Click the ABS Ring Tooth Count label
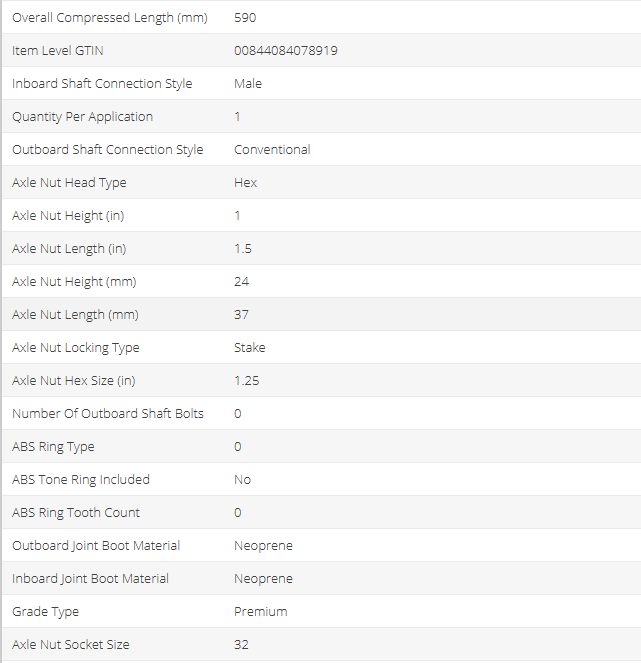 76,513
